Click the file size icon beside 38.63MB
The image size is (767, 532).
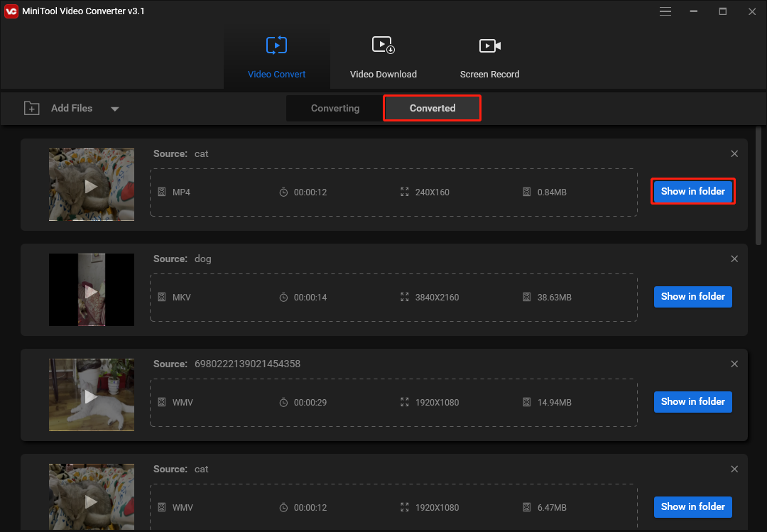527,297
